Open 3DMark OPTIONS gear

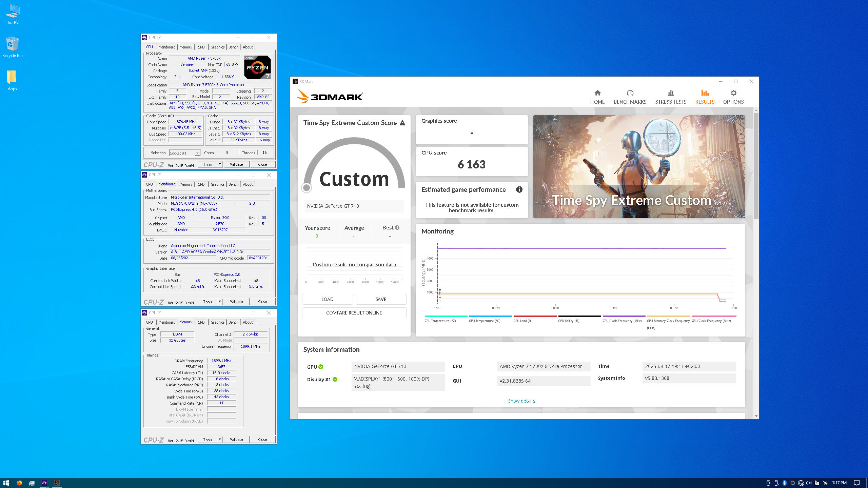pyautogui.click(x=733, y=97)
